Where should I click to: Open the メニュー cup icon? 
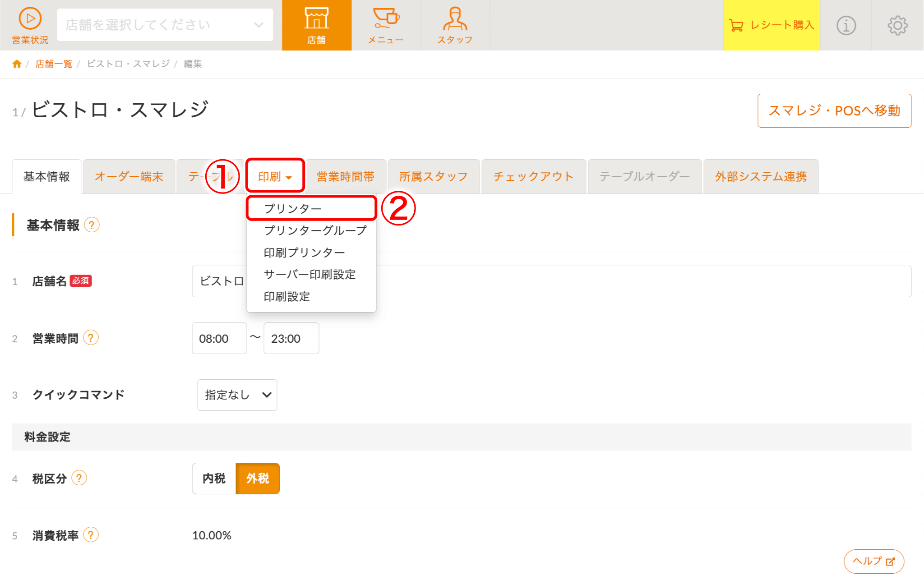[386, 25]
